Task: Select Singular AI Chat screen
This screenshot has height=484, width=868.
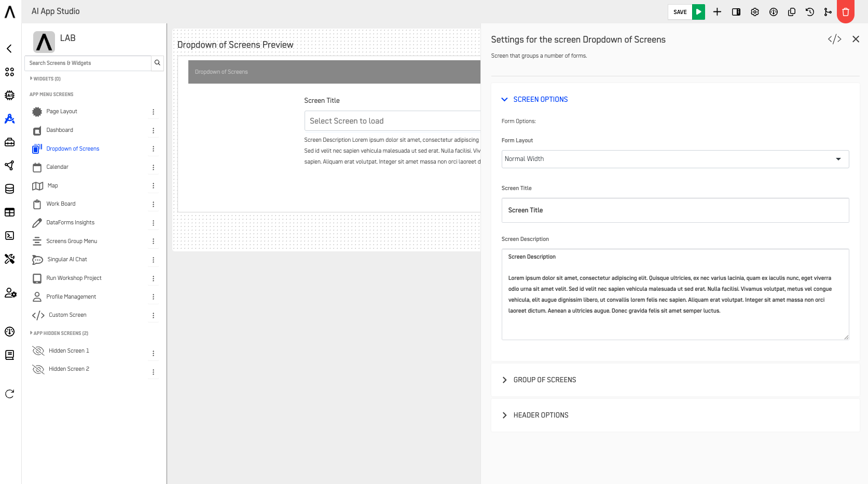Action: 67,260
